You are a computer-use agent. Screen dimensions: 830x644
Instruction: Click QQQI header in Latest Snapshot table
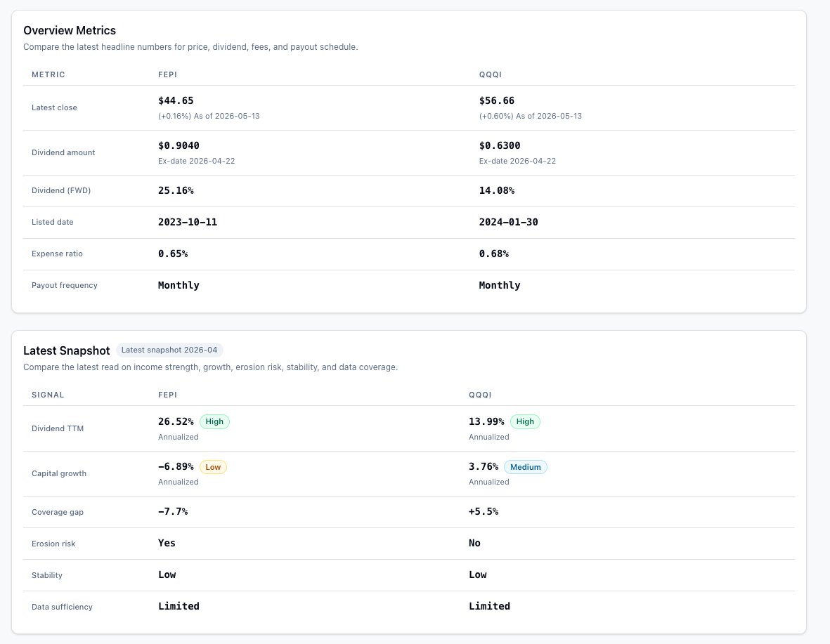pos(480,395)
